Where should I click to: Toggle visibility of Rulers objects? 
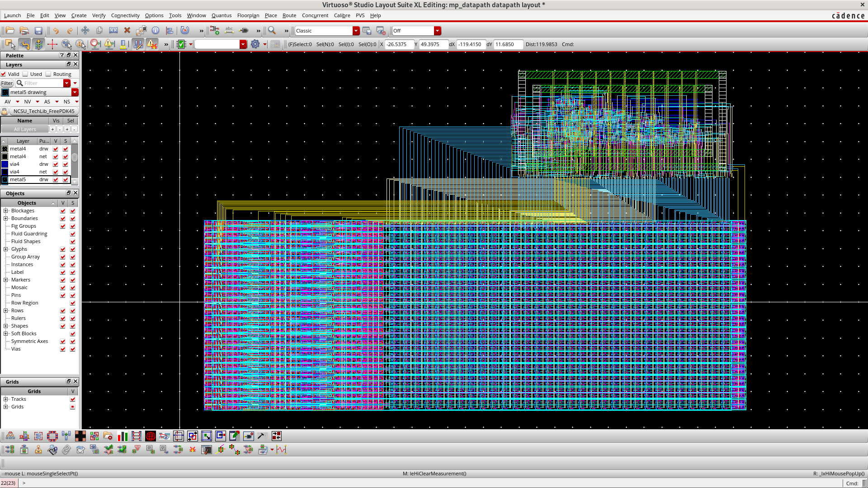click(x=63, y=319)
